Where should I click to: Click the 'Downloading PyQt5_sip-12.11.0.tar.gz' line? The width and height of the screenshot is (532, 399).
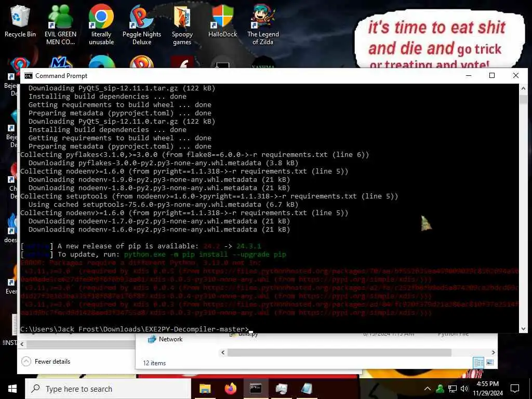(x=122, y=122)
